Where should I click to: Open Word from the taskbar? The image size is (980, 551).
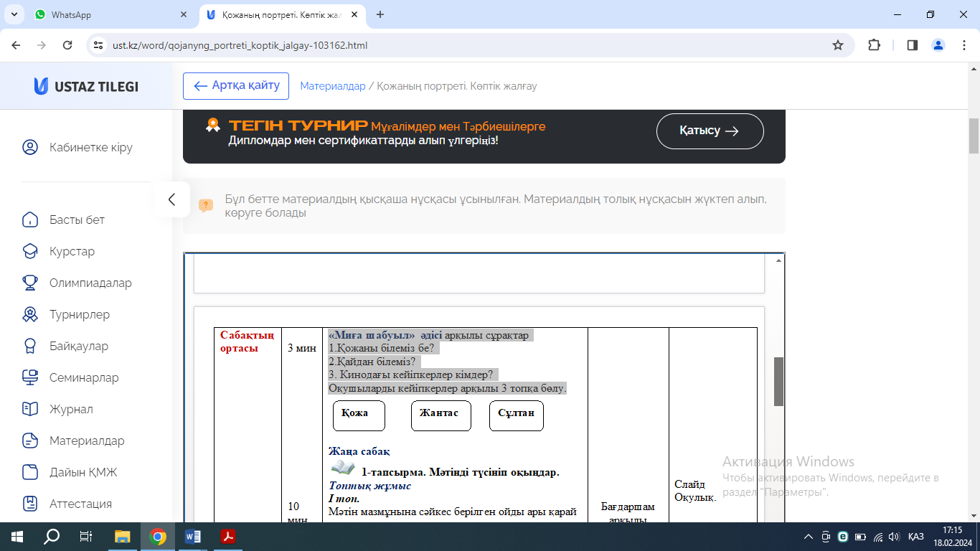click(193, 537)
